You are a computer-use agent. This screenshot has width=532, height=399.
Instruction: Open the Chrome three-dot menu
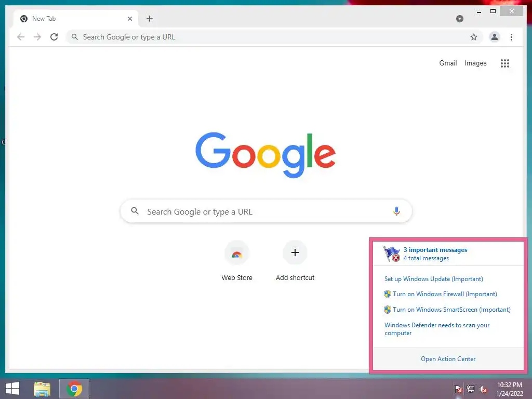(x=511, y=37)
